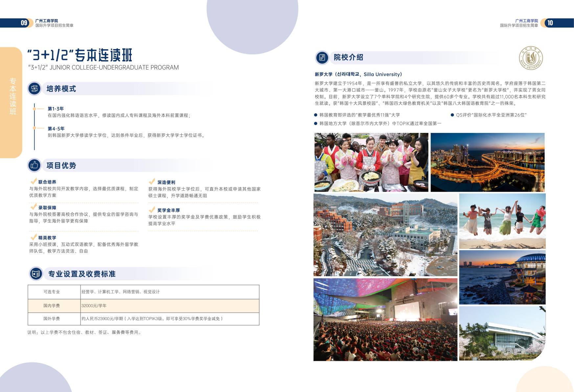Click the Silla University round logo
Screen dimensions: 574x392
point(531,58)
